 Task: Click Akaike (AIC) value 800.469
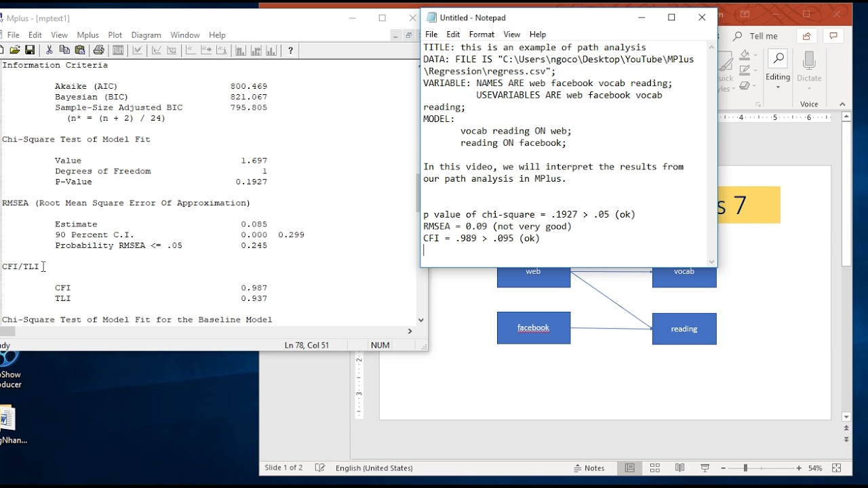tap(249, 86)
